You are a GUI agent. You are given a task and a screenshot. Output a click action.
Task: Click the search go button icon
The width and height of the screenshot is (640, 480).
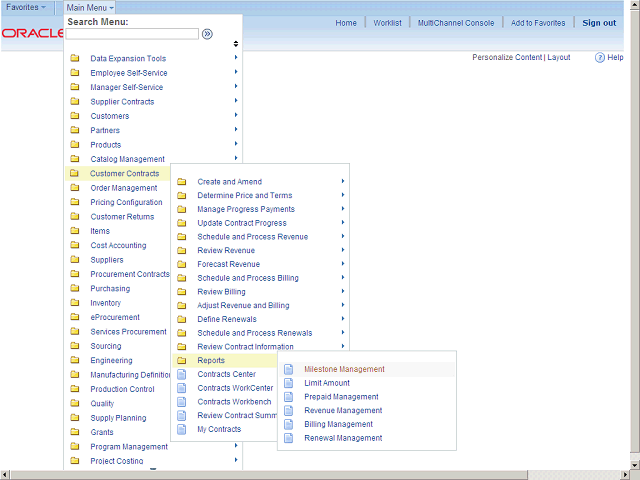click(207, 34)
